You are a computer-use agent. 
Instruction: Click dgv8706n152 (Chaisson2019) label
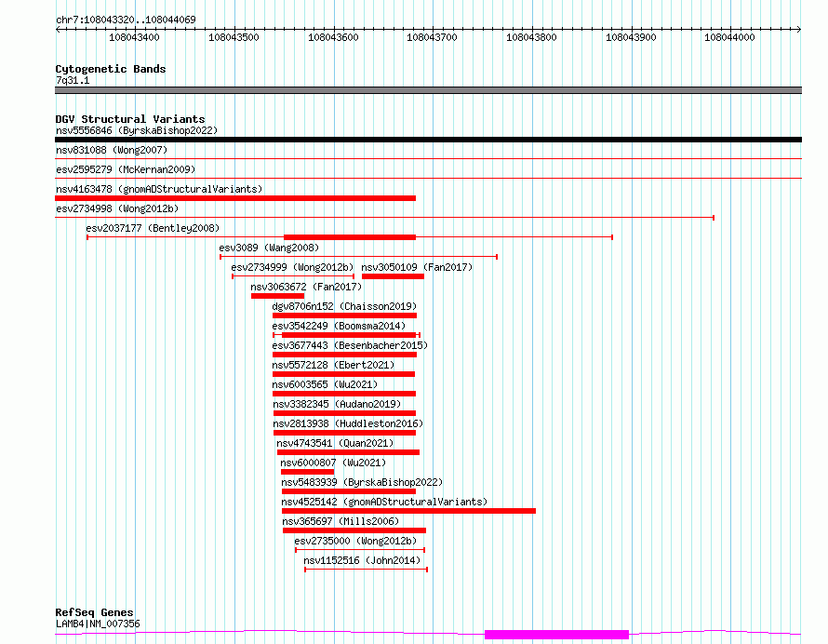tap(344, 306)
